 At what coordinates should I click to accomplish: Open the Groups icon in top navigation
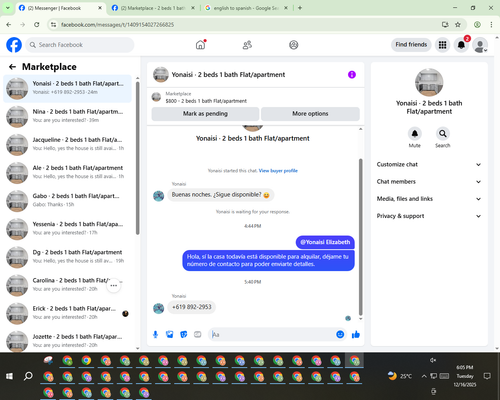tap(294, 45)
